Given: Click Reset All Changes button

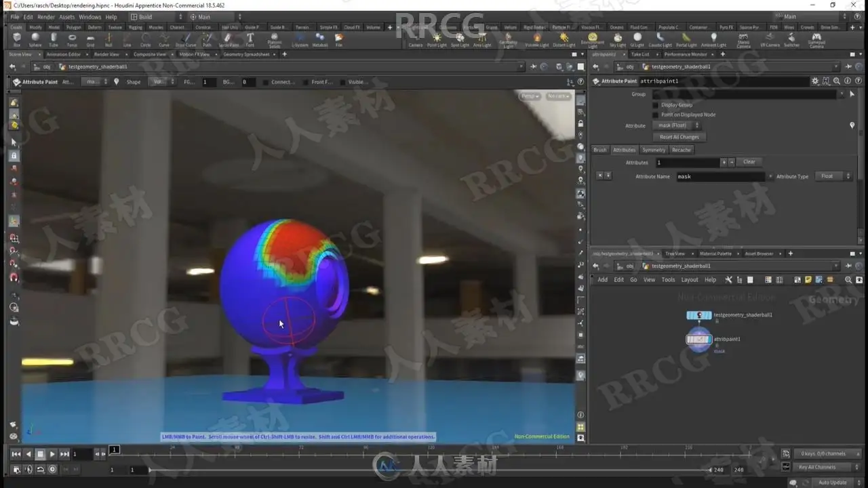Looking at the screenshot, I should 679,137.
